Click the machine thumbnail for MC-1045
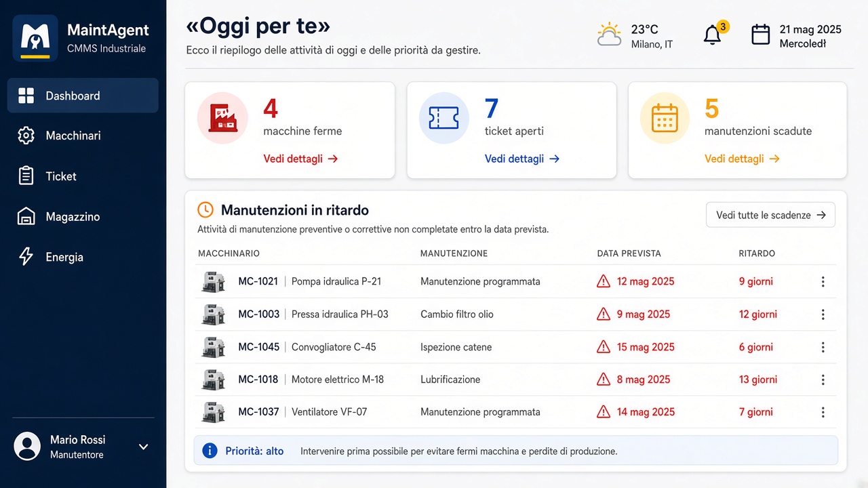This screenshot has height=488, width=868. (x=214, y=347)
